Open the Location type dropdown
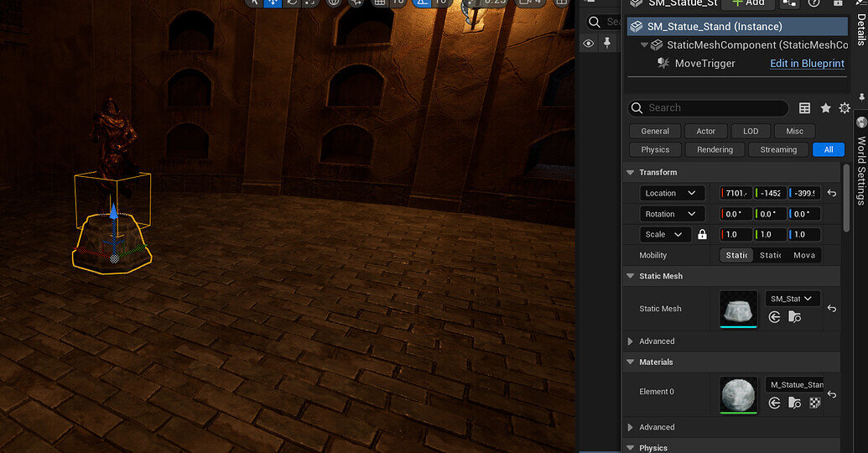 [672, 193]
